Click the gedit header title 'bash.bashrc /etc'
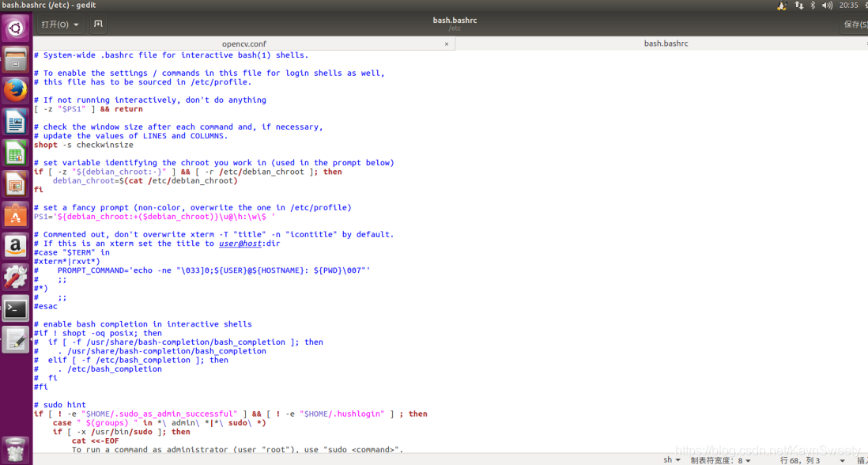 pos(455,24)
